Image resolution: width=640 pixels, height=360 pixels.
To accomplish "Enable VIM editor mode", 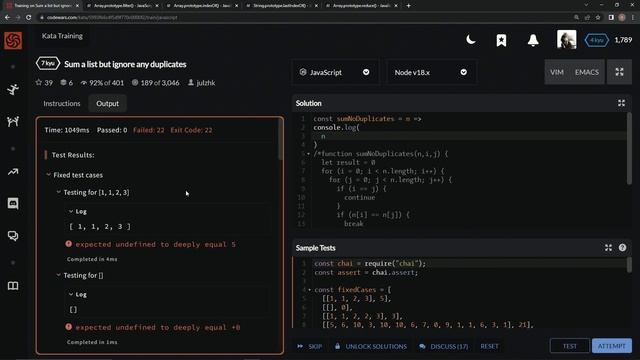I will pos(557,72).
